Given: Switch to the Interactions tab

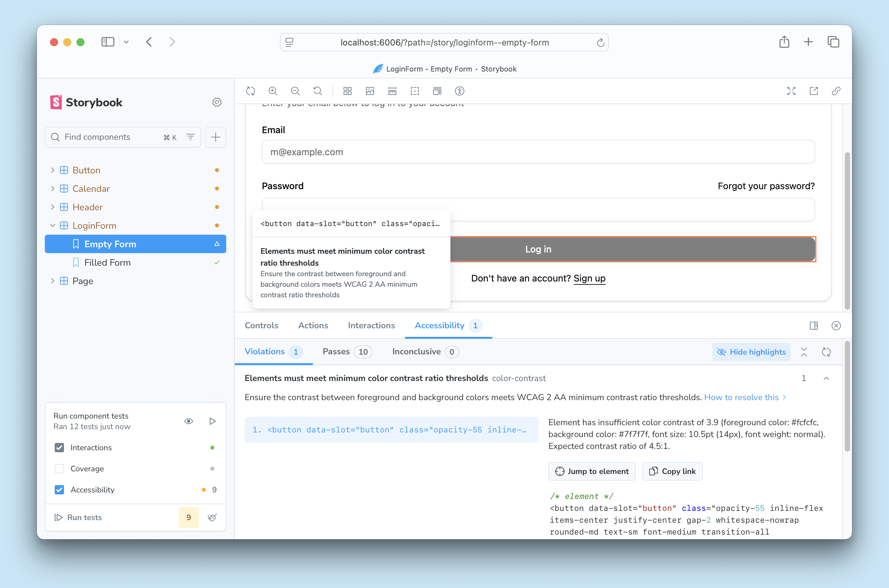Looking at the screenshot, I should point(371,326).
